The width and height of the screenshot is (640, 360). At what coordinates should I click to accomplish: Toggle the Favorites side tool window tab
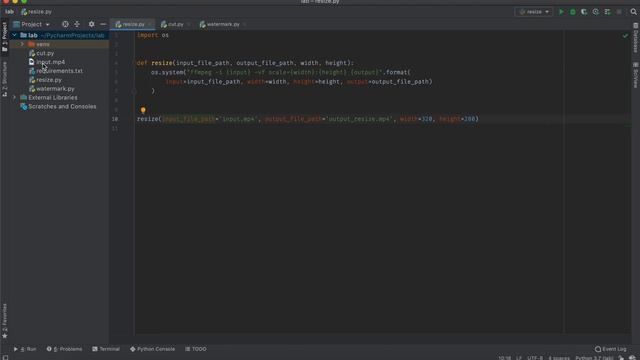[4, 321]
